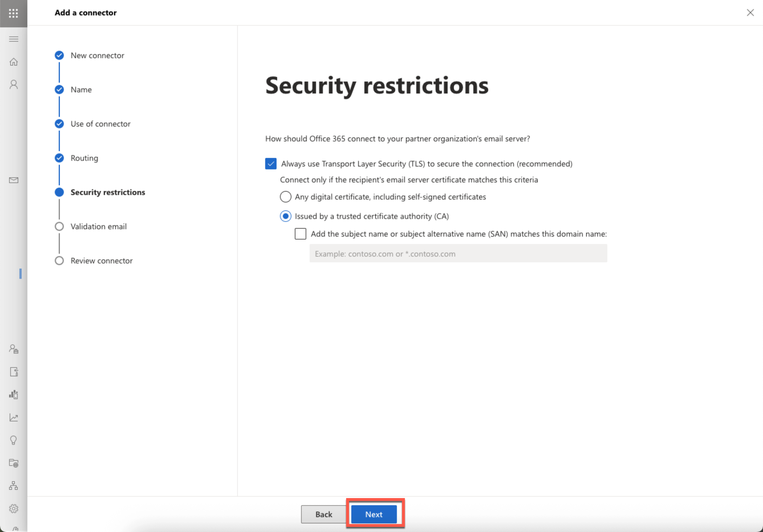The image size is (763, 532).
Task: Go to the Home icon in sidebar
Action: click(x=14, y=62)
